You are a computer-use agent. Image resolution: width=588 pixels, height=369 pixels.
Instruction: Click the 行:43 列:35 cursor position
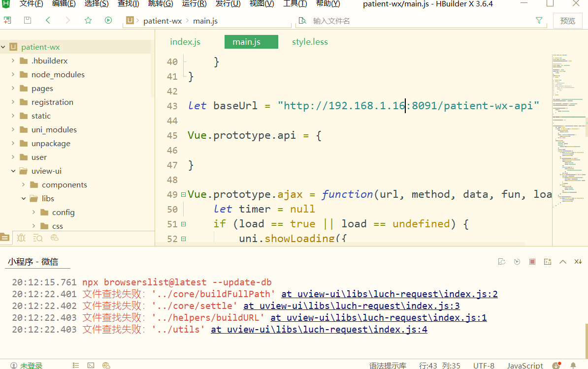pyautogui.click(x=439, y=365)
